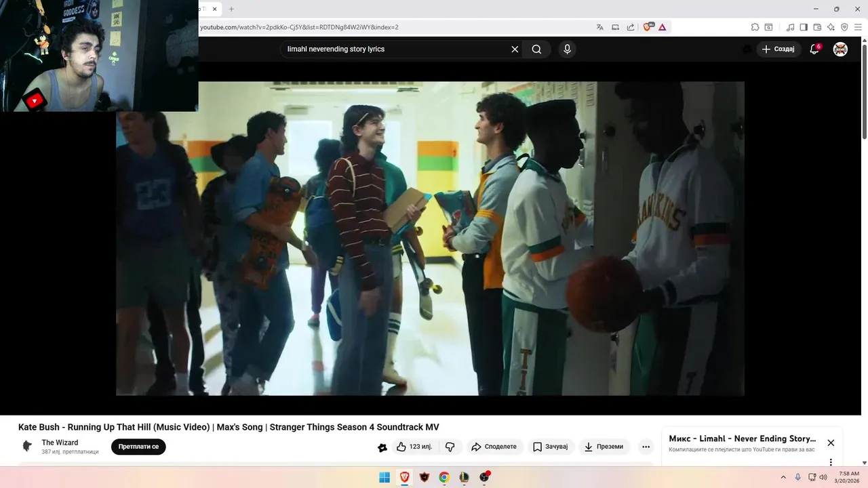Show hidden system tray icons chevron
Image resolution: width=868 pixels, height=488 pixels.
(x=783, y=477)
